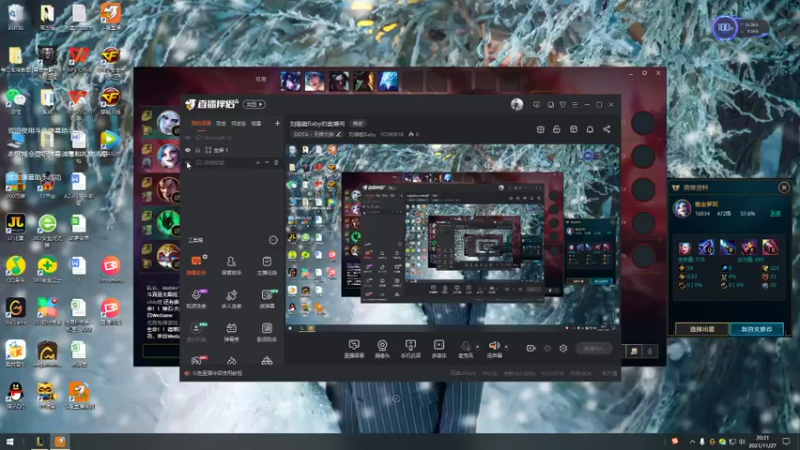Click the 扬声器 speaker icon in bottom toolbar
Image resolution: width=800 pixels, height=450 pixels.
pos(494,346)
